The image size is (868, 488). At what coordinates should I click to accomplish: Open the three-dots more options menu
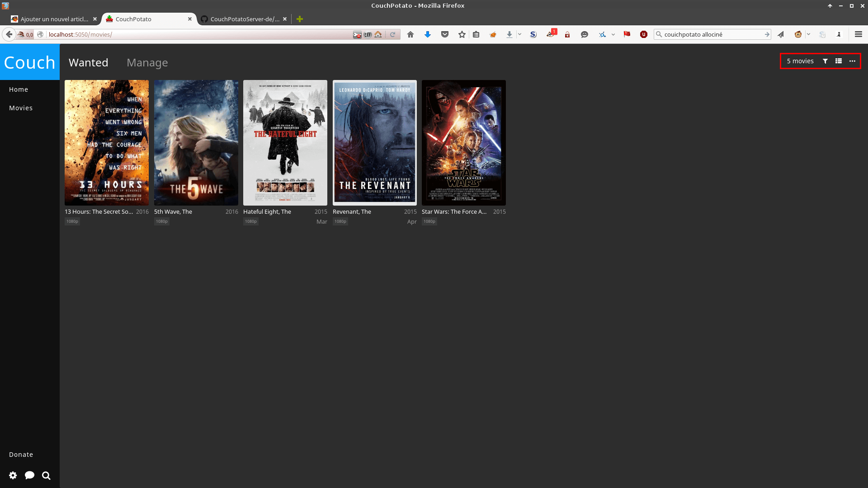click(852, 61)
